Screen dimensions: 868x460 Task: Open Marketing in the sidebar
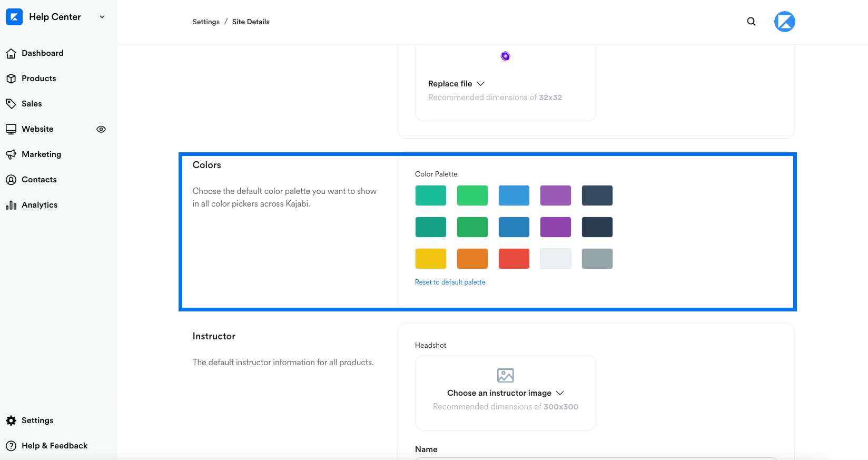[x=42, y=154]
